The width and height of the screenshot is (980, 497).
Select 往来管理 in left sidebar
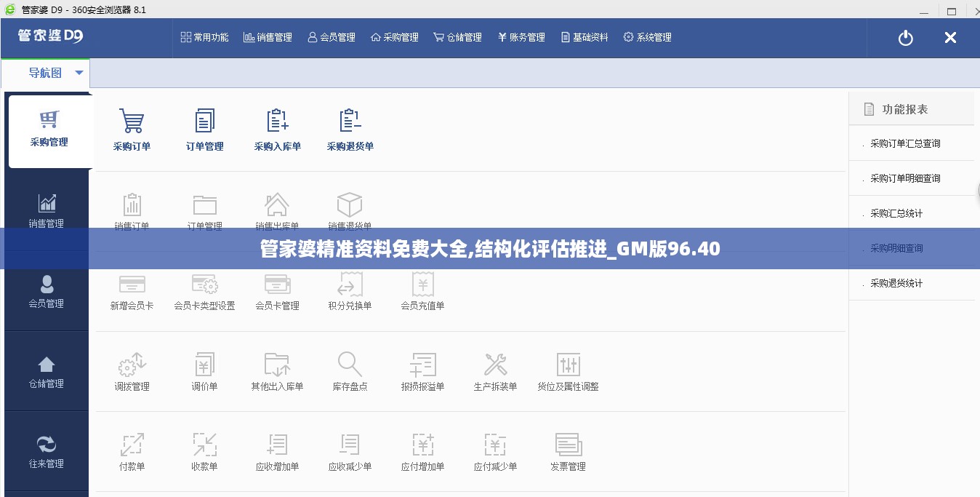(x=47, y=451)
